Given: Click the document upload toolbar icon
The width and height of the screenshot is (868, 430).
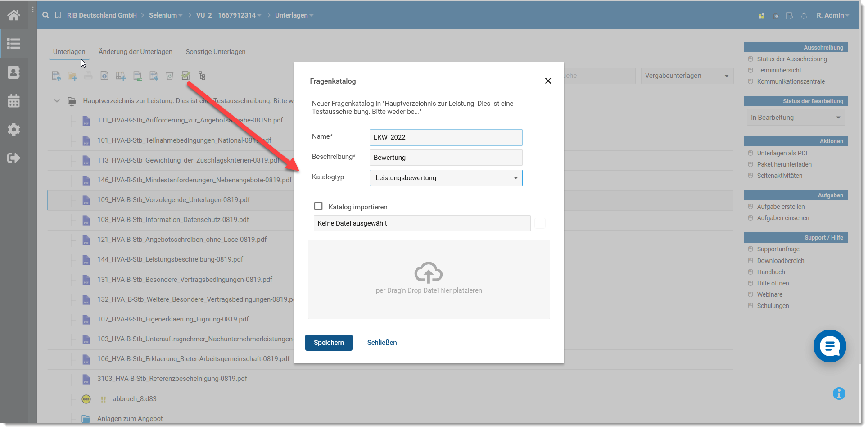Looking at the screenshot, I should tap(56, 76).
